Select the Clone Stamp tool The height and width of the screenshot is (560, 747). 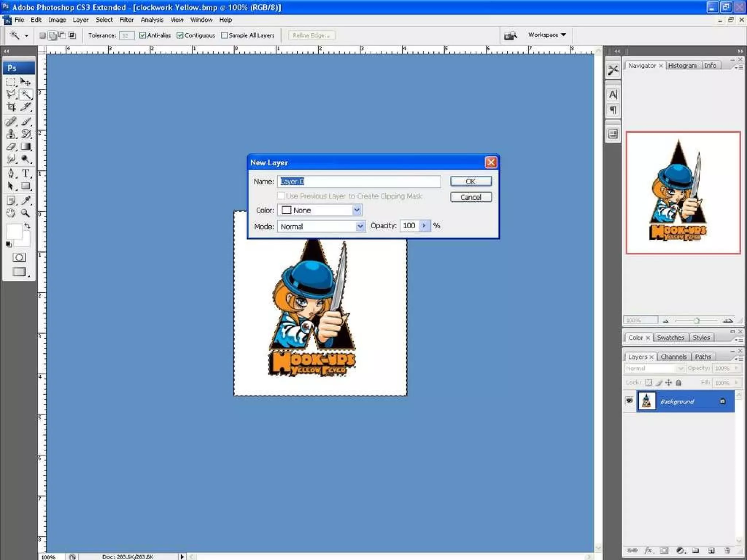tap(11, 134)
